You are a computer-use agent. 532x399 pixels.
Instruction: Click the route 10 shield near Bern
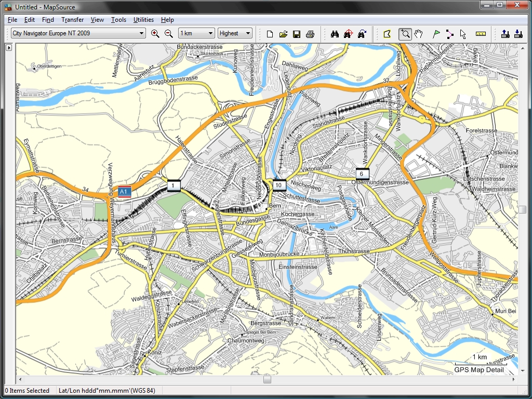click(279, 185)
